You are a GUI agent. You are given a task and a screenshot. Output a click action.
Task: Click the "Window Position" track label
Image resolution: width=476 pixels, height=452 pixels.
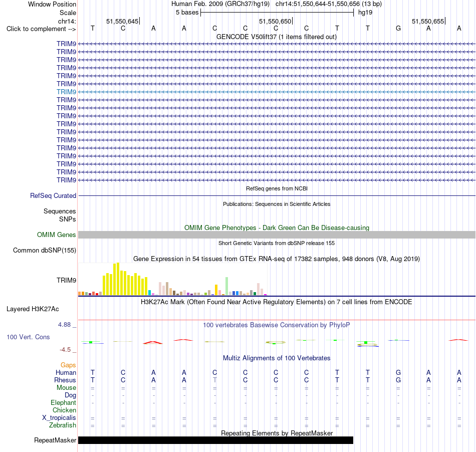(52, 4)
